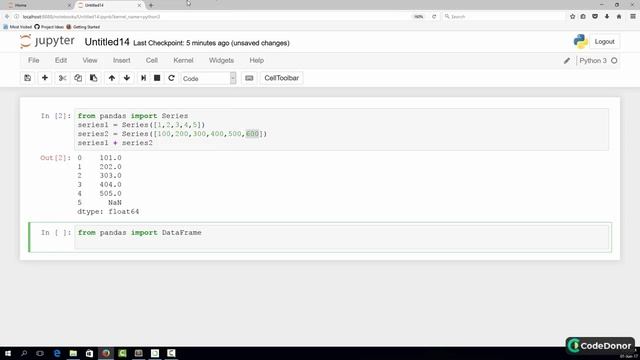
Task: Interrupt the kernel with the stop icon
Action: [157, 78]
